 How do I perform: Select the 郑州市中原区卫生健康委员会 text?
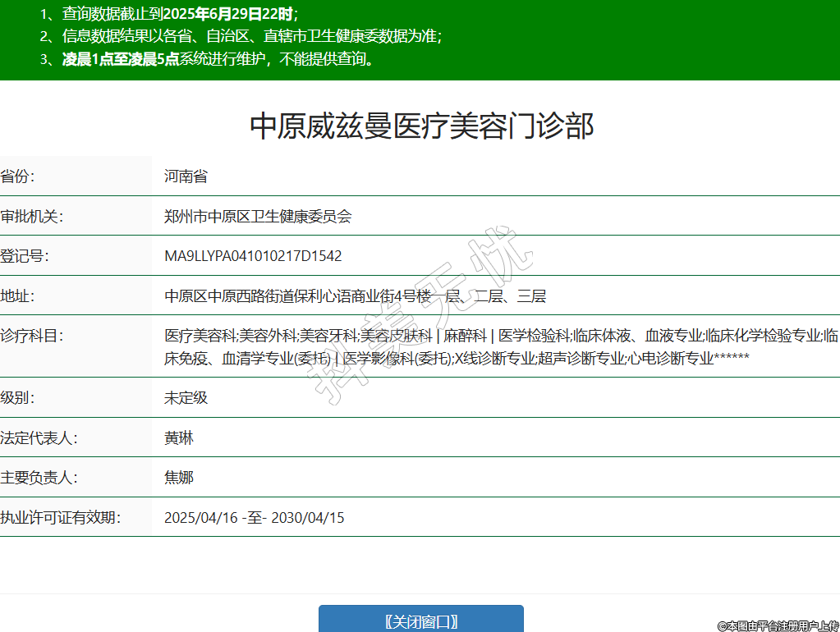258,217
